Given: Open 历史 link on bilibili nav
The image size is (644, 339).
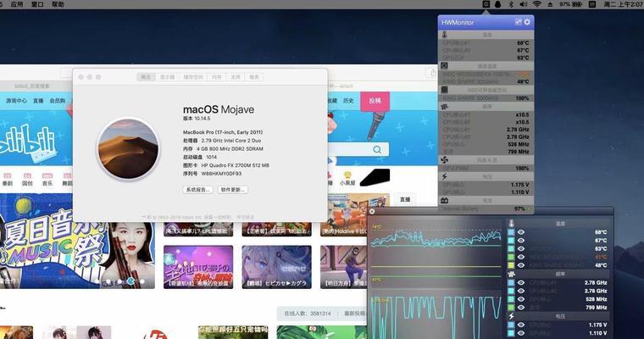Looking at the screenshot, I should [x=349, y=100].
